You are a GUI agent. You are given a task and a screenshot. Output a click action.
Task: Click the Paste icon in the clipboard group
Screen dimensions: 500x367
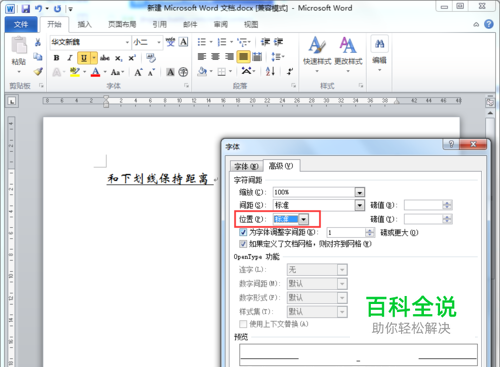(x=19, y=46)
